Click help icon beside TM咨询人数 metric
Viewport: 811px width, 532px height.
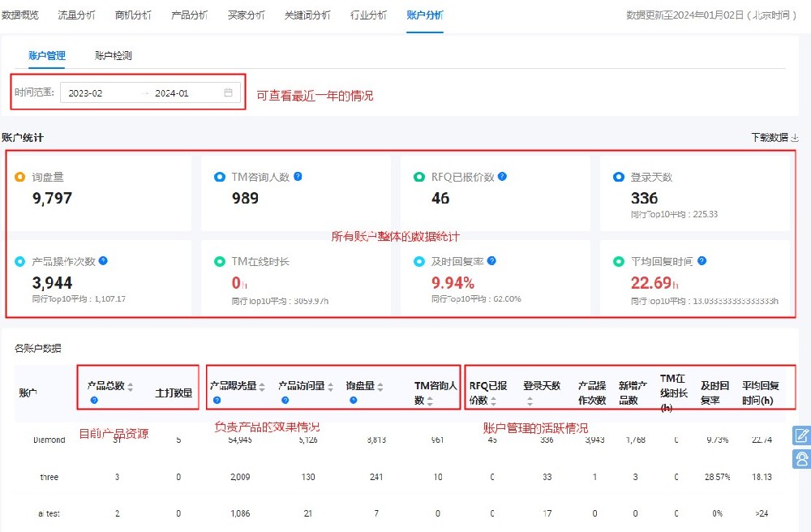point(297,175)
